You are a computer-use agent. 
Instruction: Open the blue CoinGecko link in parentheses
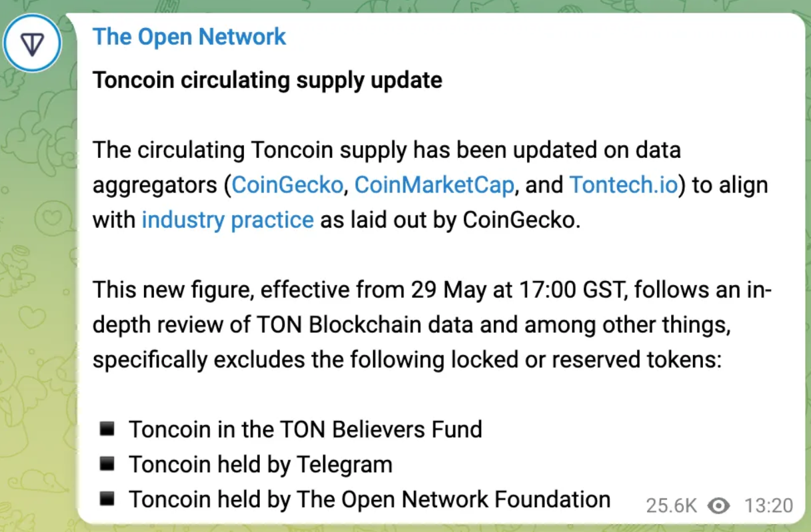tap(287, 184)
